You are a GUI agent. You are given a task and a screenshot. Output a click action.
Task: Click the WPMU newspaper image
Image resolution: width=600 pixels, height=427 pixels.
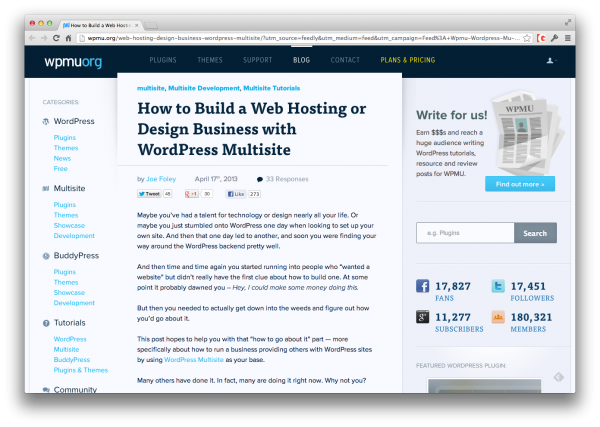click(x=528, y=132)
